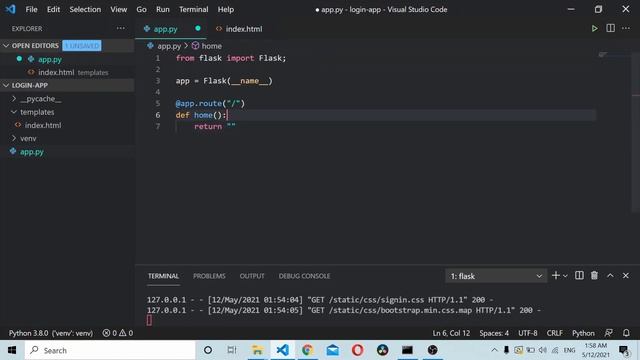This screenshot has width=640, height=360.
Task: Add a new terminal with plus icon
Action: [x=555, y=276]
